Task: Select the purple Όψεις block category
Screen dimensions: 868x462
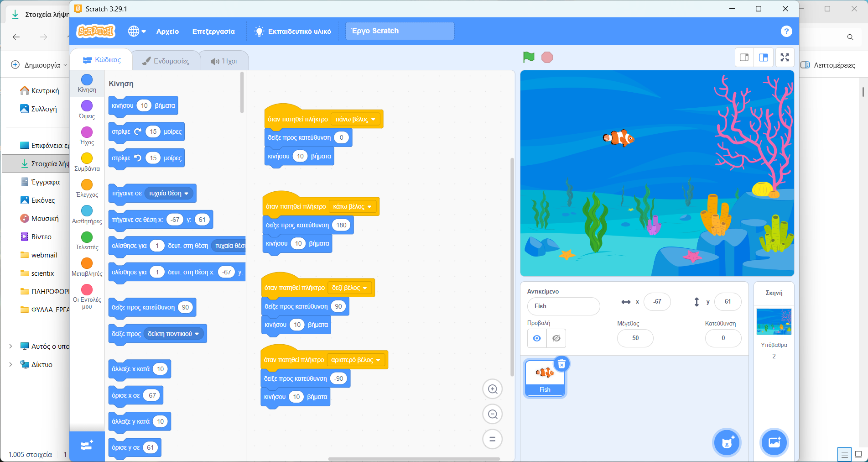Action: point(87,110)
